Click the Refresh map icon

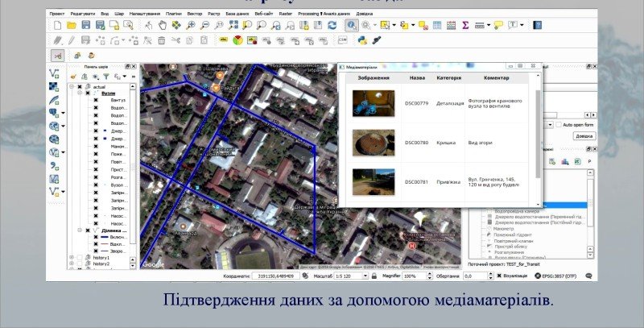tap(331, 26)
